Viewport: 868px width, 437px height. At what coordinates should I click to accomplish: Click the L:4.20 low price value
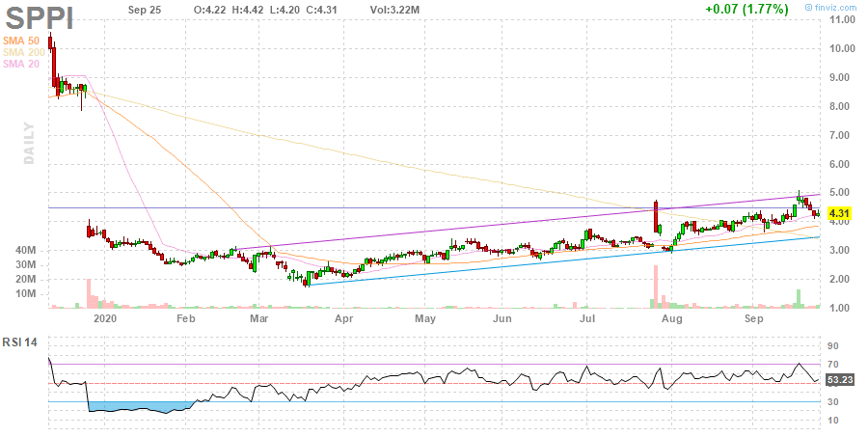click(x=284, y=10)
